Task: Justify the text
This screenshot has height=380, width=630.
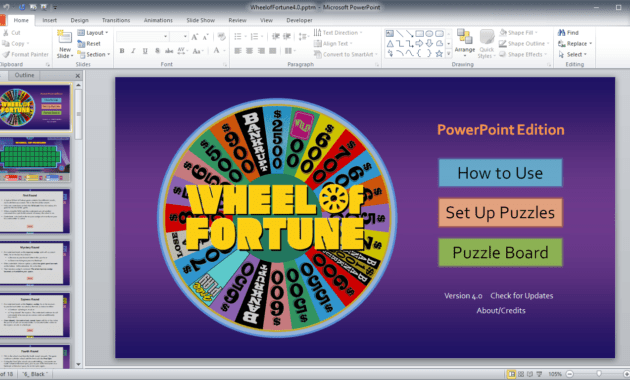Action: (x=273, y=51)
